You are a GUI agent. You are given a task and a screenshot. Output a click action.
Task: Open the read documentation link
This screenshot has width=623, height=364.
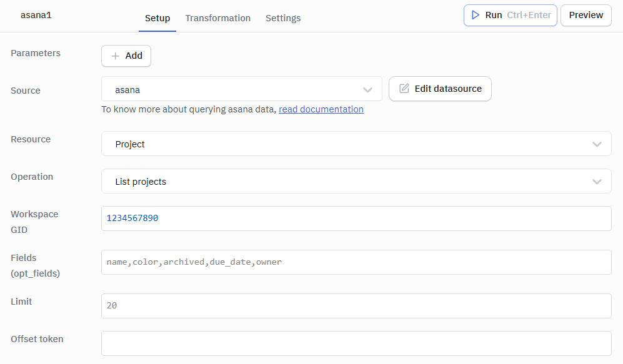tap(321, 109)
